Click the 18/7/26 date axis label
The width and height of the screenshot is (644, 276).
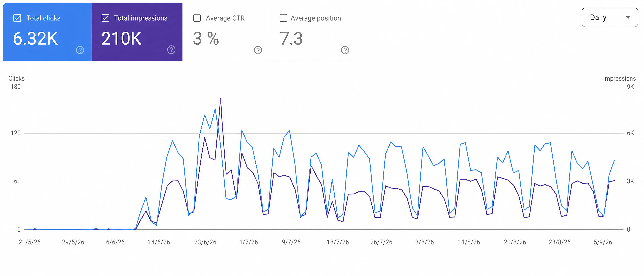coord(338,242)
